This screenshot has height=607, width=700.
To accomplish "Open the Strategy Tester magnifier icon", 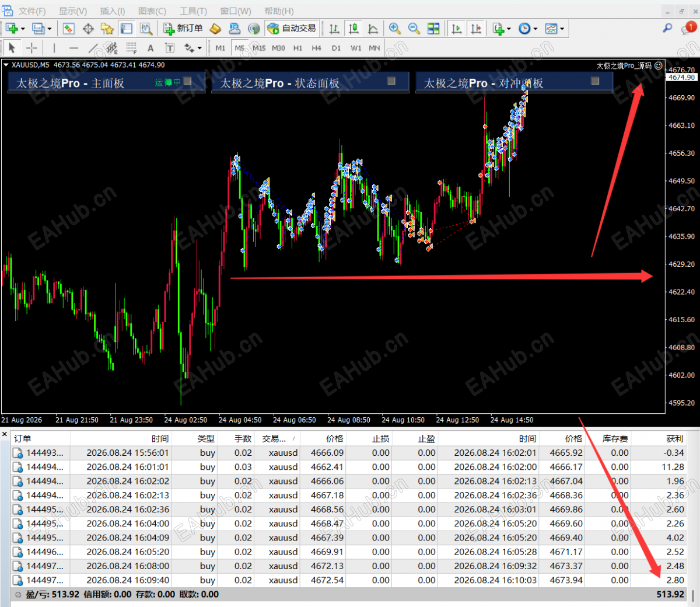I will point(145,29).
